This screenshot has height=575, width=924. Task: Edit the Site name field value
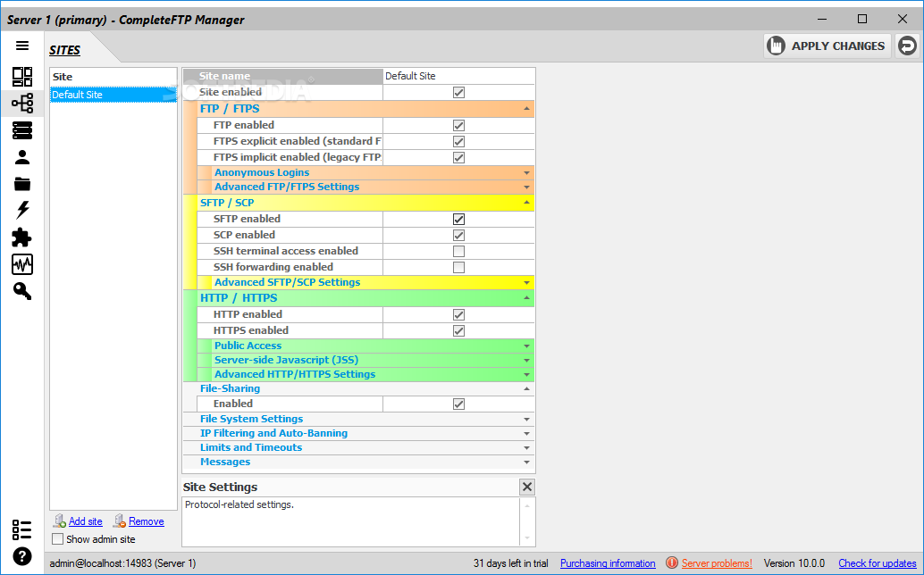tap(458, 76)
